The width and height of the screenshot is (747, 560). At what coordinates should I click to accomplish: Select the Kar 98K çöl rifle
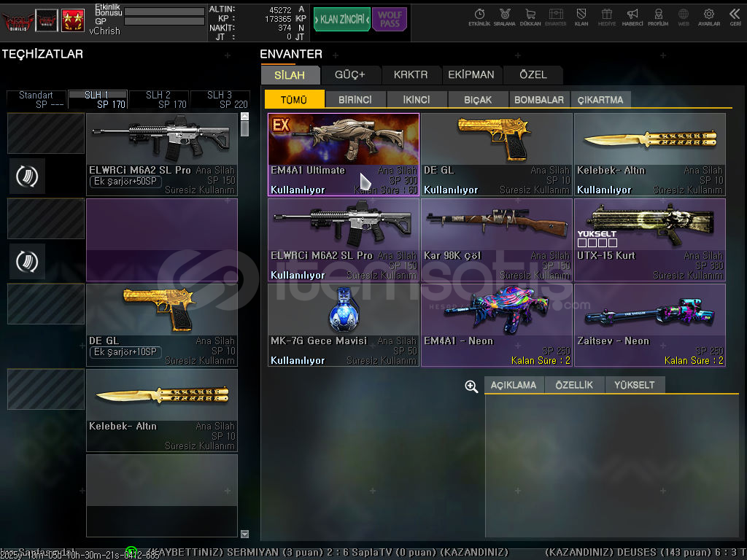pos(496,239)
